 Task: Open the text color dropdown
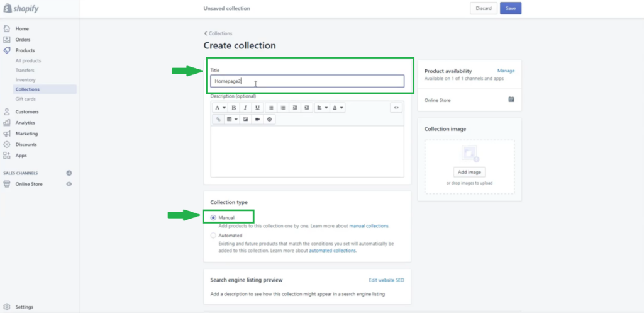coord(338,108)
